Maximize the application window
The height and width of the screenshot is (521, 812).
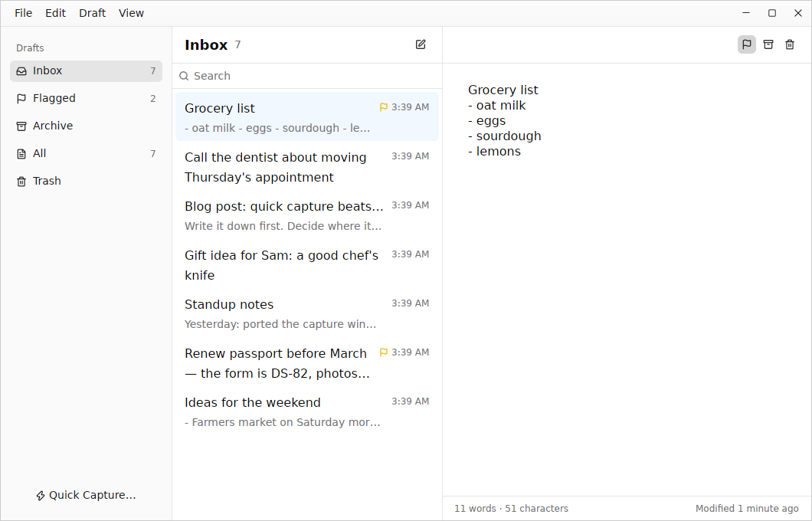(772, 13)
